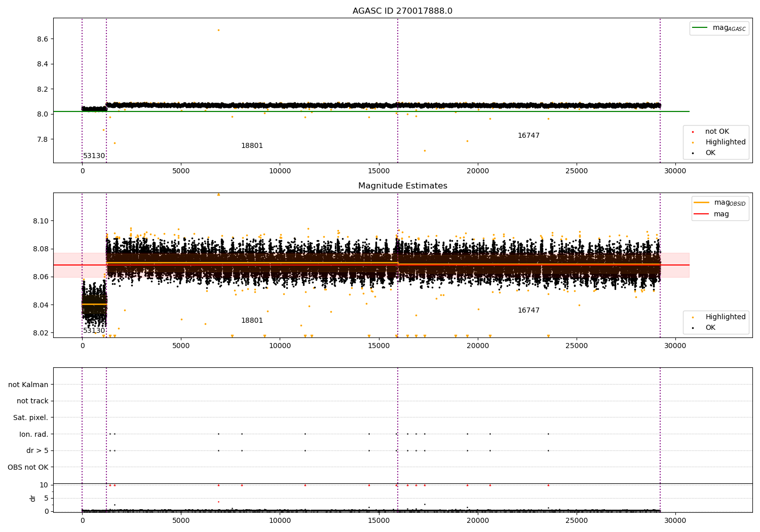Viewport: 760px width, 532px height.
Task: Click the 8.02 y-axis tick label
Action: (x=40, y=333)
